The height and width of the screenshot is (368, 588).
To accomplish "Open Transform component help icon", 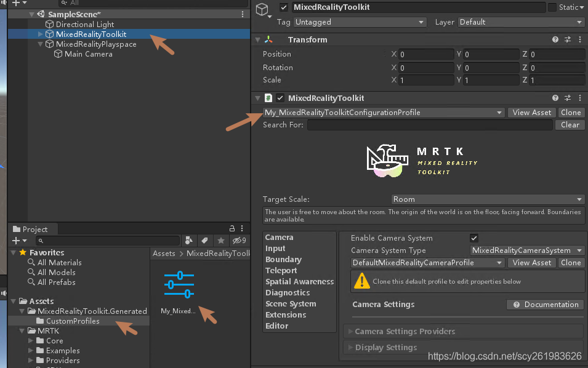I will tap(555, 39).
